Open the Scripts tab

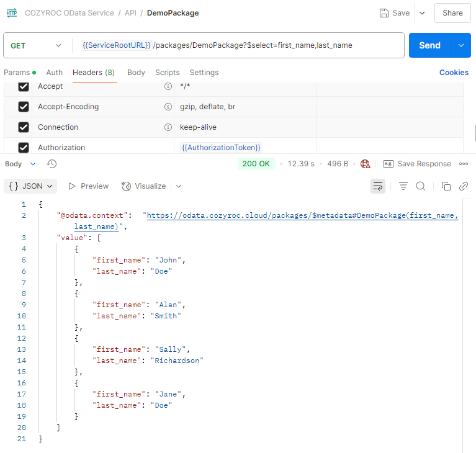pos(167,73)
